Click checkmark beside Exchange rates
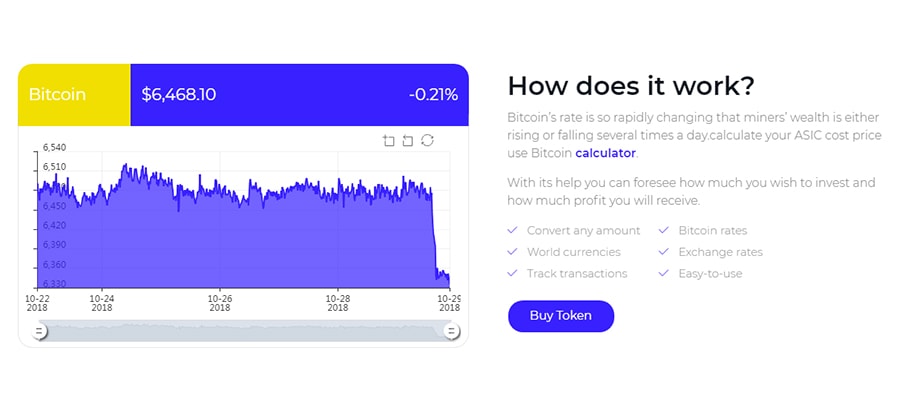The width and height of the screenshot is (900, 402). point(664,252)
